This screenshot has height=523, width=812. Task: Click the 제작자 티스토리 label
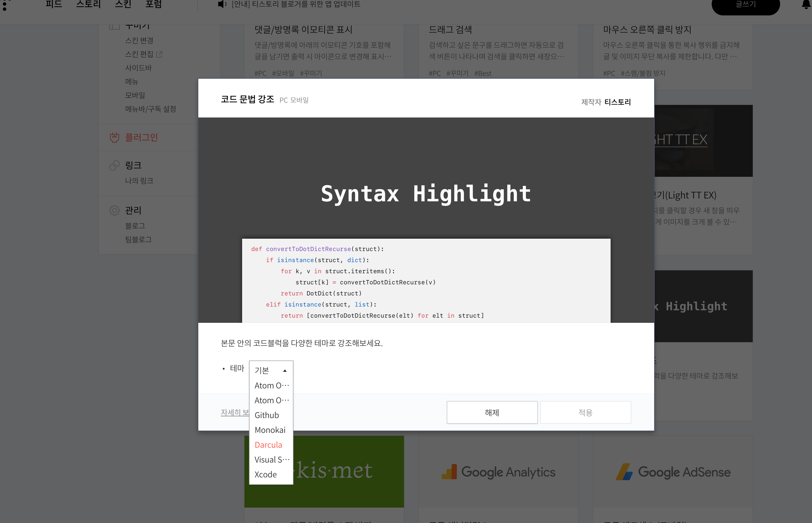[606, 102]
